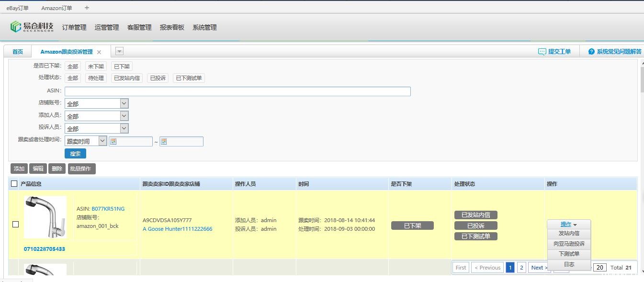Open new browser tab with plus icon

click(x=87, y=8)
